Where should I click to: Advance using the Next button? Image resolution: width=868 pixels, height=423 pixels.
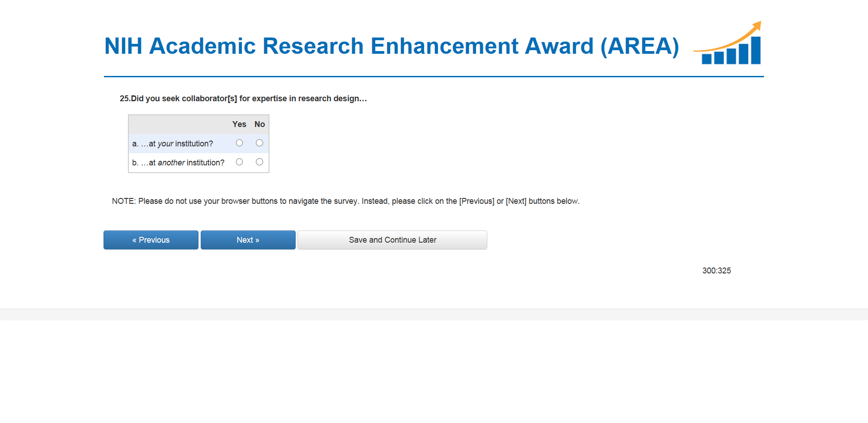click(248, 240)
